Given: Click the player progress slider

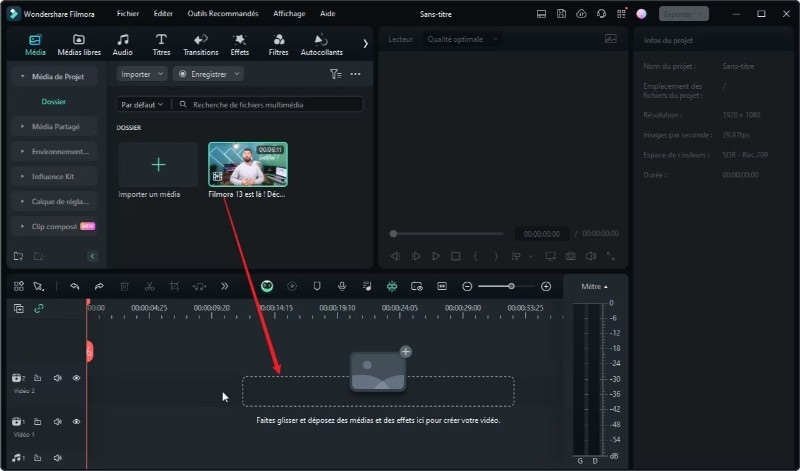Looking at the screenshot, I should point(446,234).
